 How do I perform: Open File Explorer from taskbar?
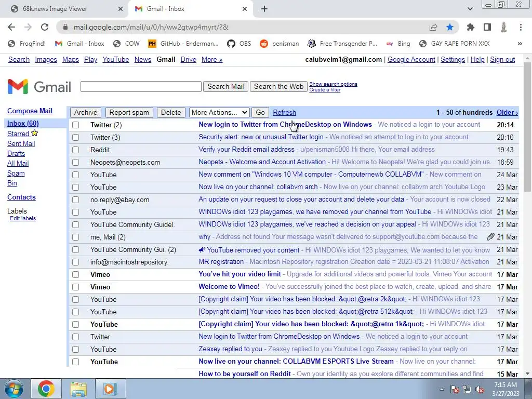pos(78,389)
